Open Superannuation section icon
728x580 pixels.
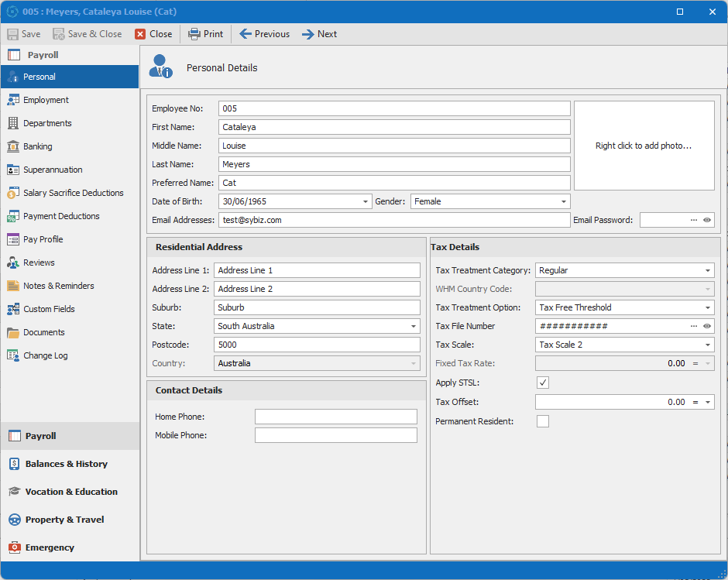click(x=13, y=170)
